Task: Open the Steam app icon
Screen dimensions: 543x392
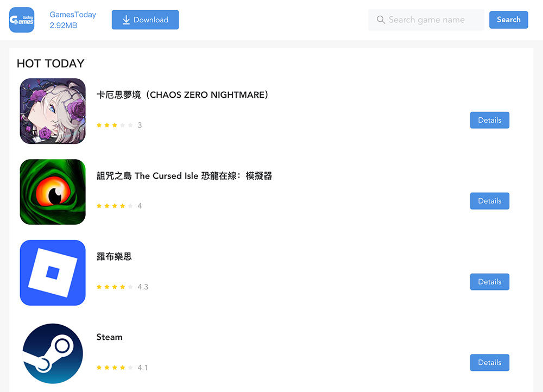Action: coord(53,353)
